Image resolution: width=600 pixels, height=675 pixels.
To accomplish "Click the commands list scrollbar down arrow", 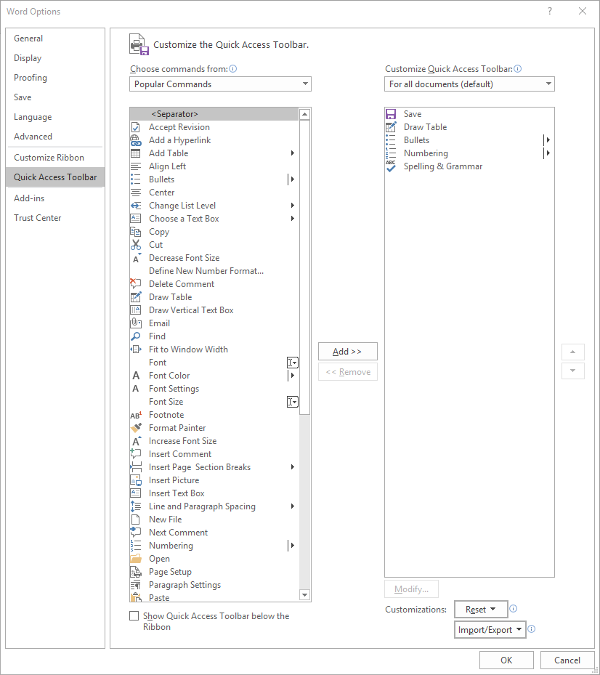I will click(x=305, y=596).
